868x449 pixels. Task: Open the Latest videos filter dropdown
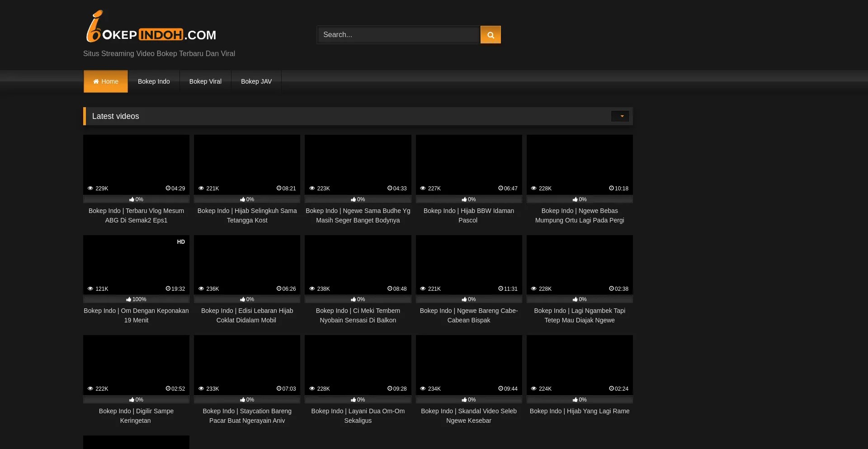(620, 116)
